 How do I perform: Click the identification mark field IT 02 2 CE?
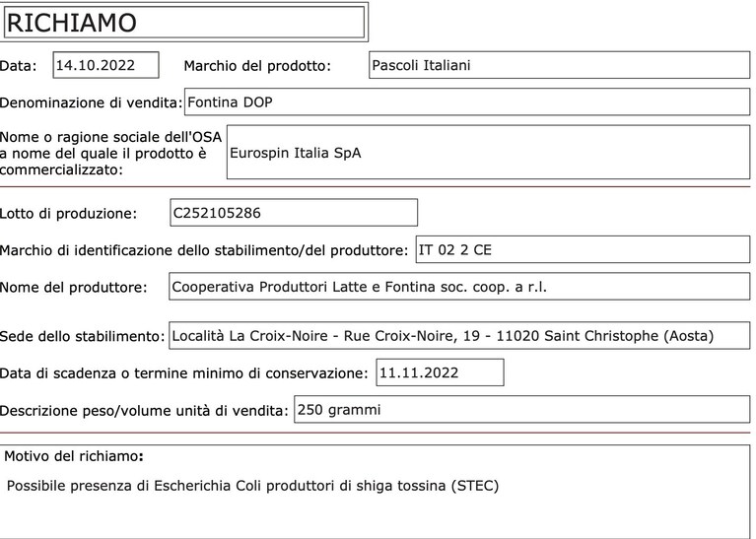click(x=583, y=249)
